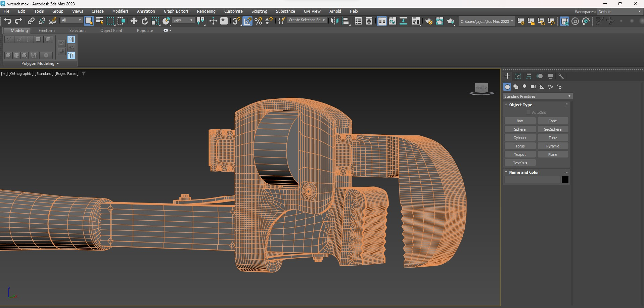This screenshot has width=644, height=308.
Task: Click the Mirror tool icon
Action: pyautogui.click(x=334, y=21)
